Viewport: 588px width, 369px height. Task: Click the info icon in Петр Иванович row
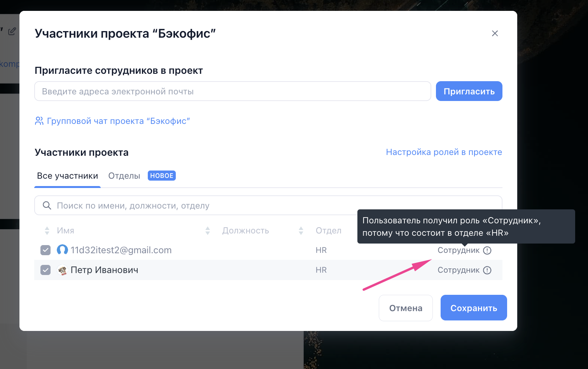487,270
